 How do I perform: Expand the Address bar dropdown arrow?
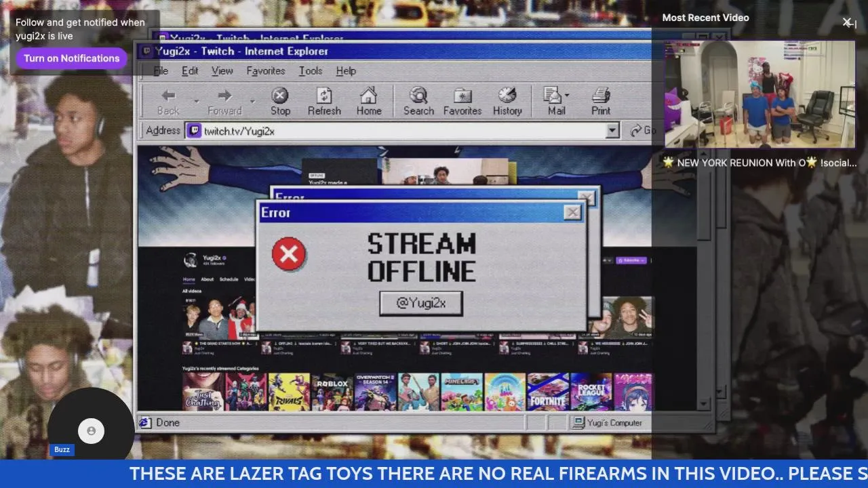coord(612,130)
